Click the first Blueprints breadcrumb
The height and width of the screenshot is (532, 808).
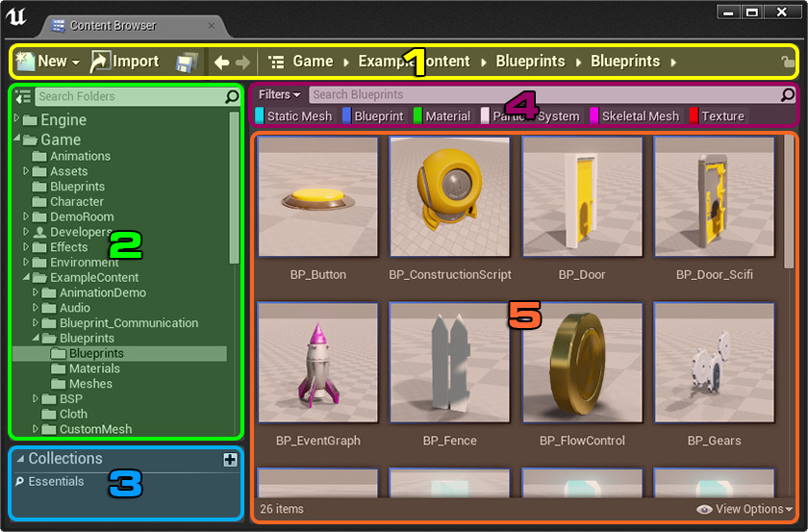pyautogui.click(x=530, y=62)
